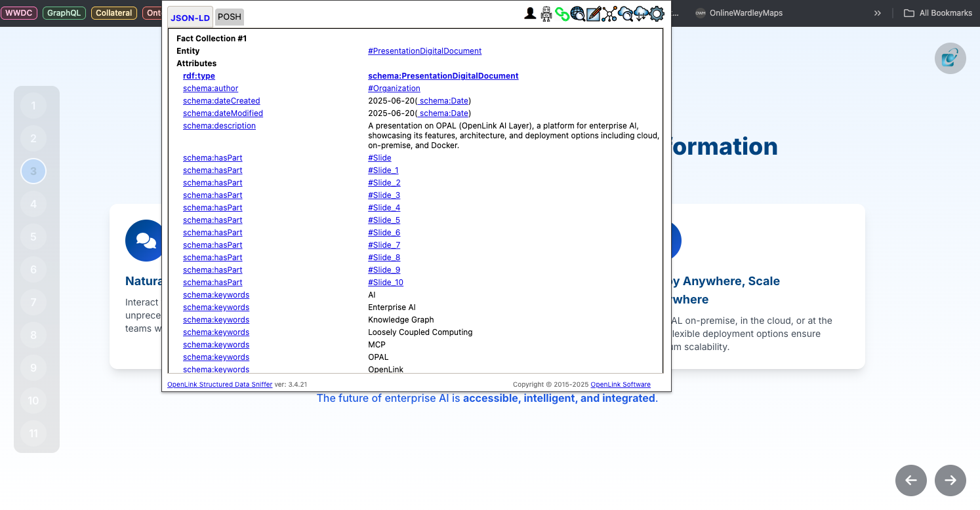980x510 pixels.
Task: Click the schema:description property link
Action: pyautogui.click(x=219, y=126)
